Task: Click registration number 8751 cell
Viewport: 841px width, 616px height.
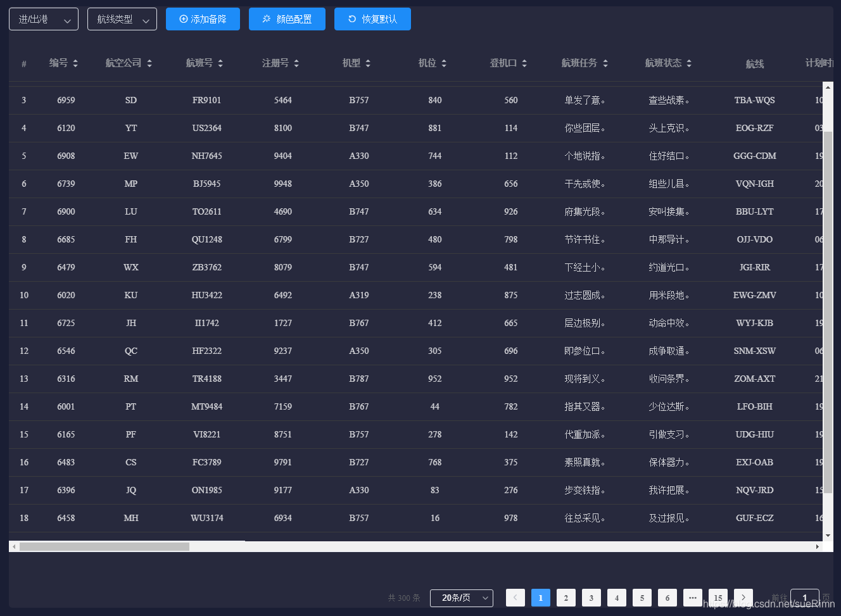Action: [x=283, y=434]
